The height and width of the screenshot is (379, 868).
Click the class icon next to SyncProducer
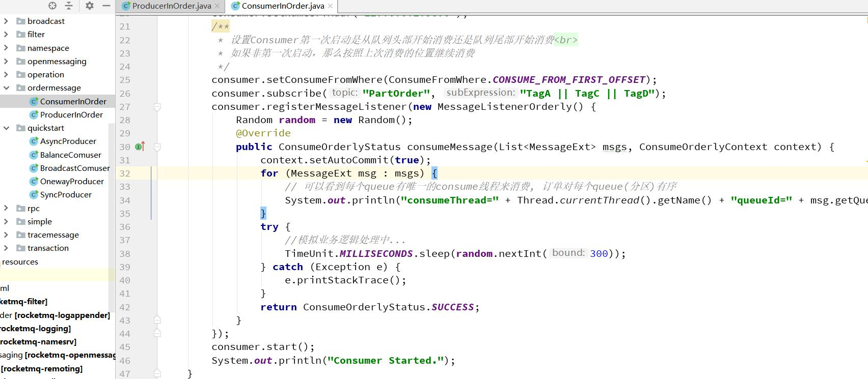34,195
